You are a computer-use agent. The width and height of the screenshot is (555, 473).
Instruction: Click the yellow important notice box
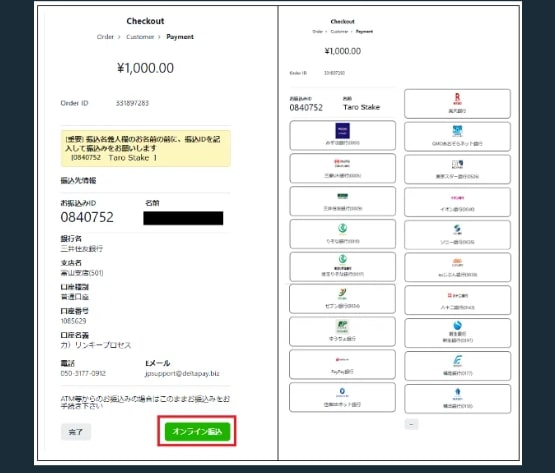point(145,148)
